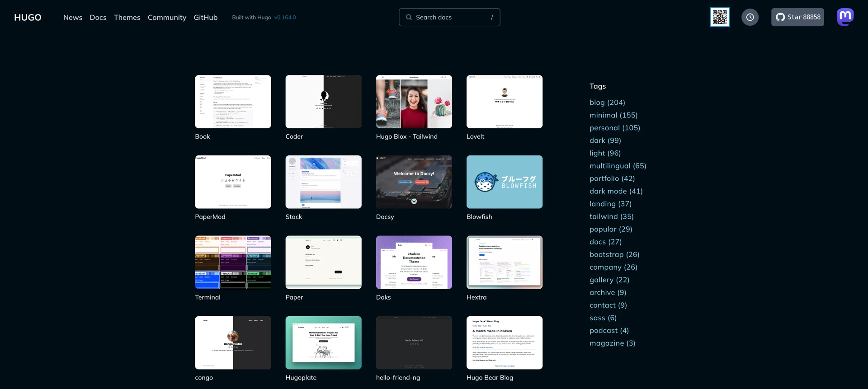Filter by multilingual (65) tag
868x389 pixels.
pyautogui.click(x=618, y=166)
